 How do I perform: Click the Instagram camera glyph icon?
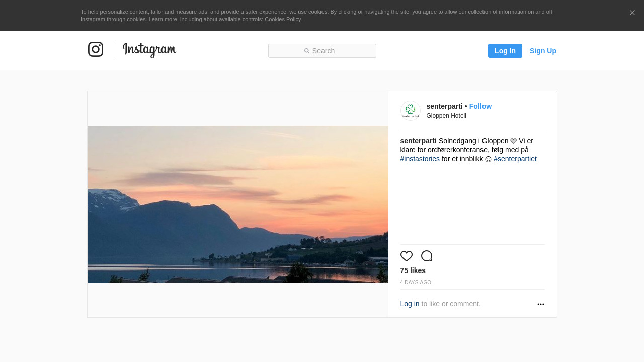(96, 49)
